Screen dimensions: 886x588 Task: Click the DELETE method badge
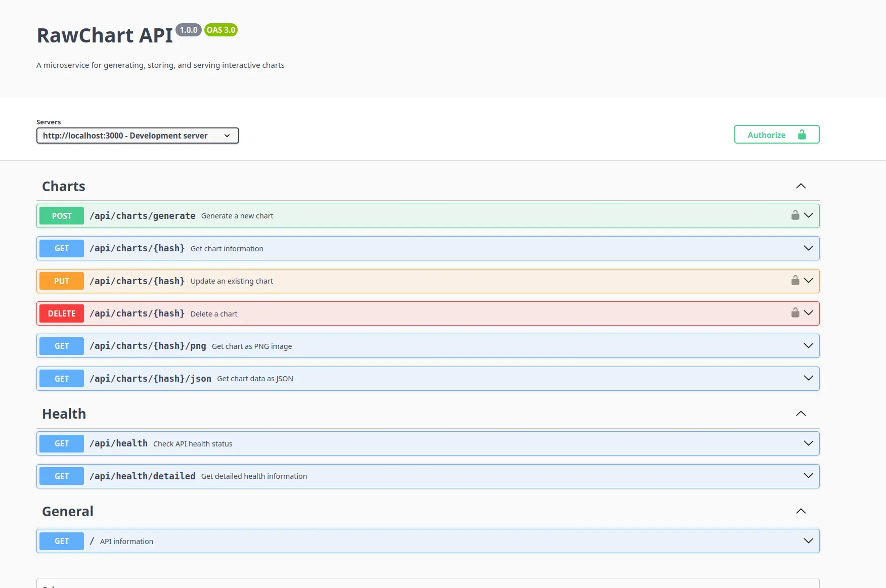click(62, 313)
